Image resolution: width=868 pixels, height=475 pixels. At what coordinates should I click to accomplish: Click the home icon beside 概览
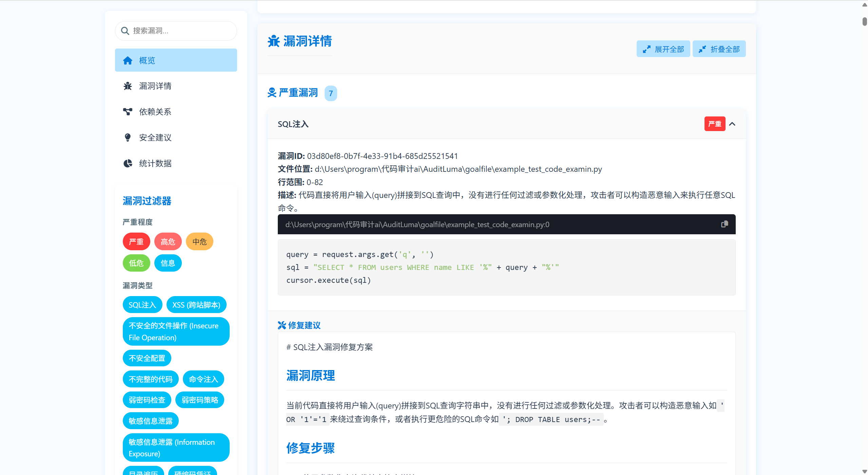coord(128,60)
